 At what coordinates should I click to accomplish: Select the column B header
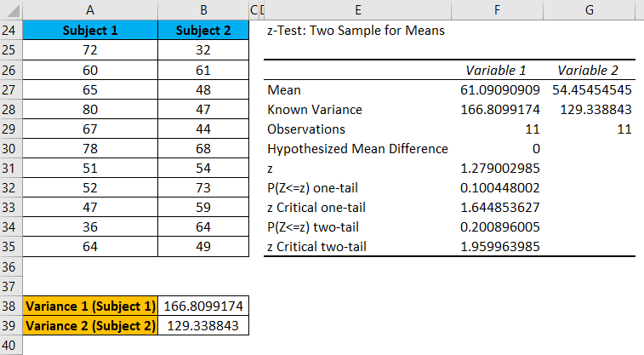pyautogui.click(x=203, y=9)
